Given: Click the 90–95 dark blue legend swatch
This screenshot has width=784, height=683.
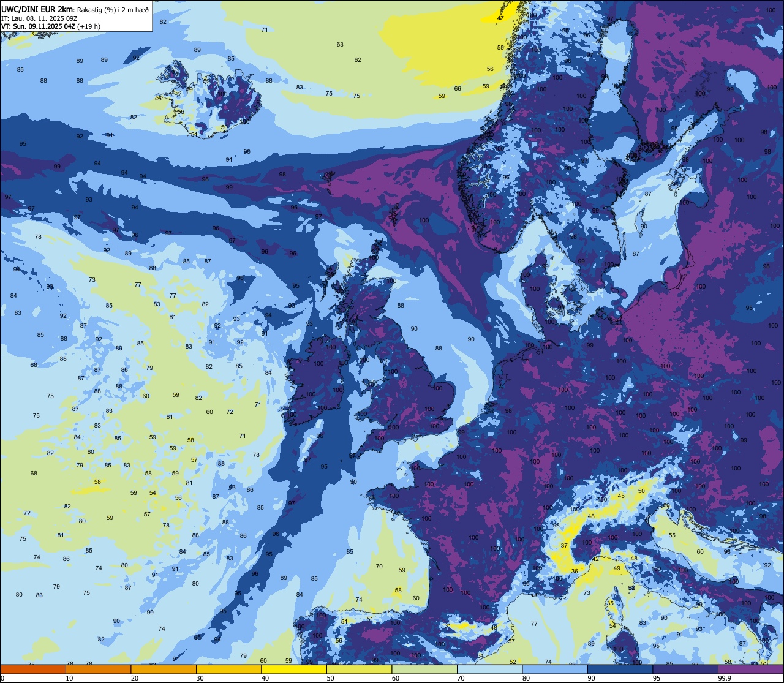Looking at the screenshot, I should (620, 669).
